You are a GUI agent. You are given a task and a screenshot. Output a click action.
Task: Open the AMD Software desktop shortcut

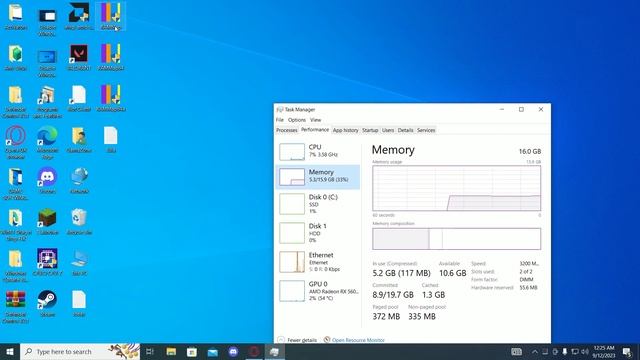tap(79, 16)
